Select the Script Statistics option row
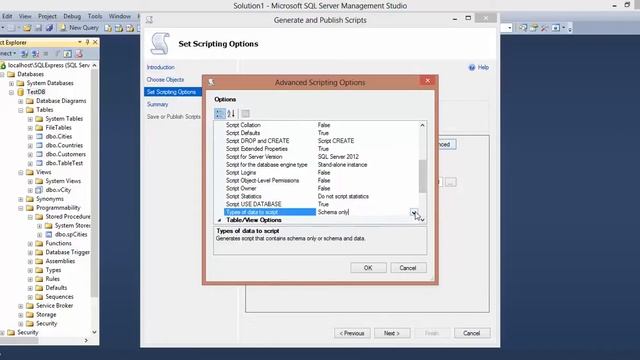 pos(320,196)
